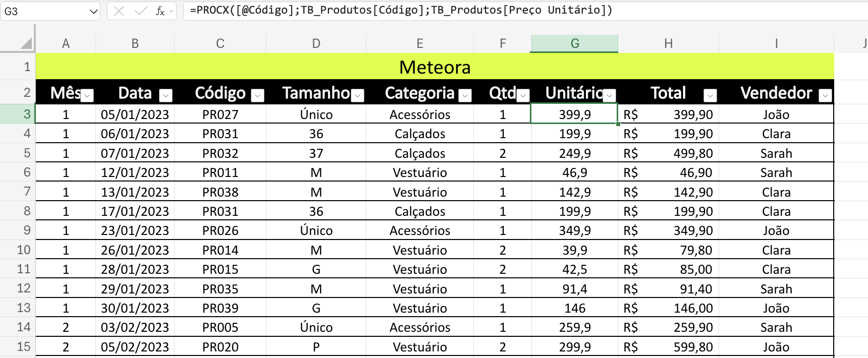Expand the Código filter dropdown
Screen dimensions: 868x358
click(x=257, y=95)
